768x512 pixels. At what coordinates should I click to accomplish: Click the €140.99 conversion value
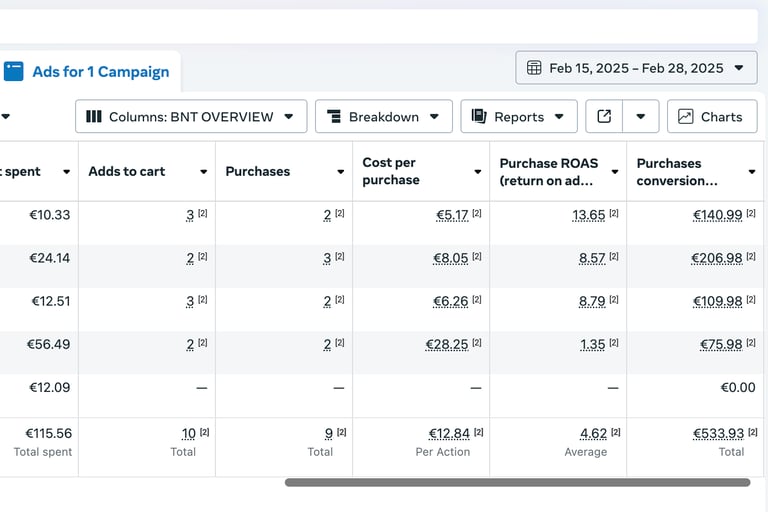tap(718, 215)
